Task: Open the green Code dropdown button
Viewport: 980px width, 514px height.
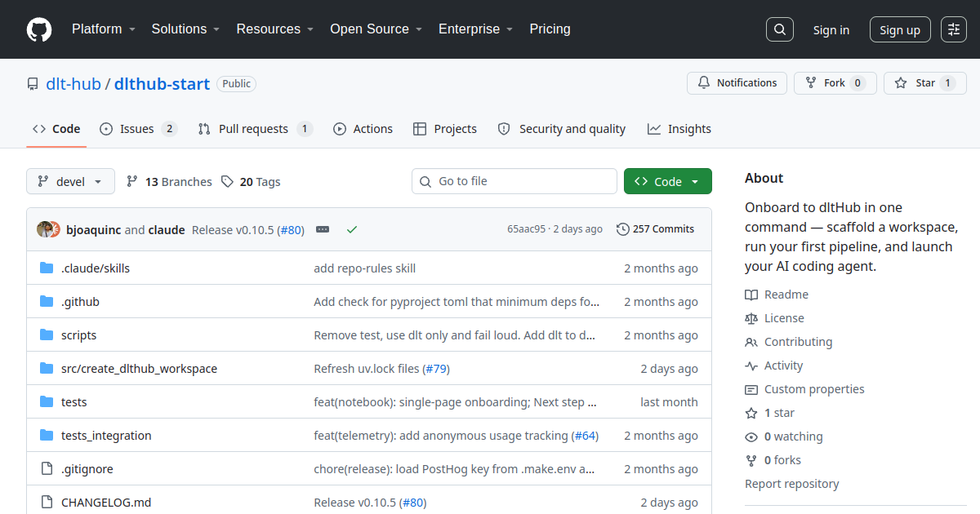Action: (x=668, y=182)
